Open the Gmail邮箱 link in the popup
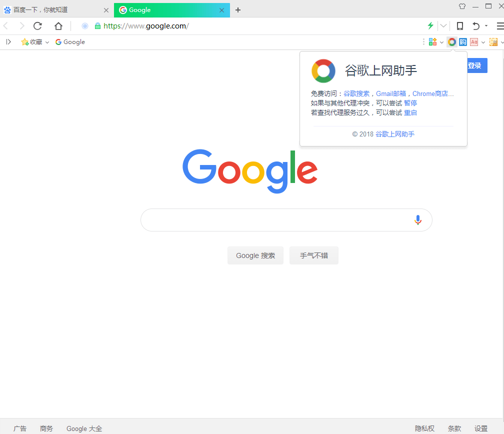The width and height of the screenshot is (504, 434). click(x=391, y=93)
